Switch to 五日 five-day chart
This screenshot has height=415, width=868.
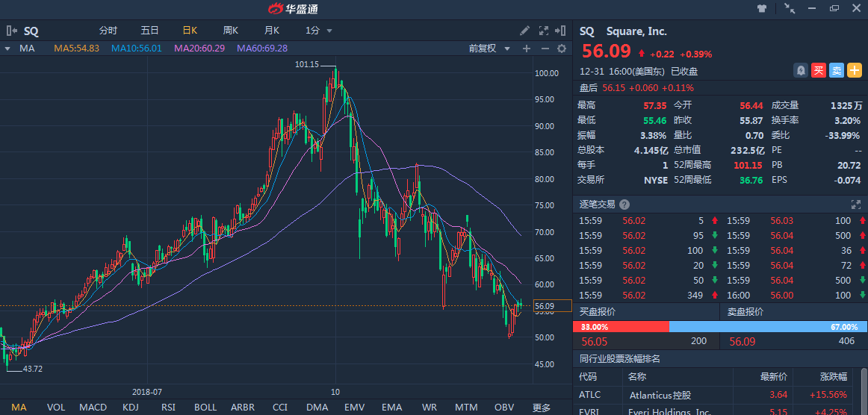point(149,31)
